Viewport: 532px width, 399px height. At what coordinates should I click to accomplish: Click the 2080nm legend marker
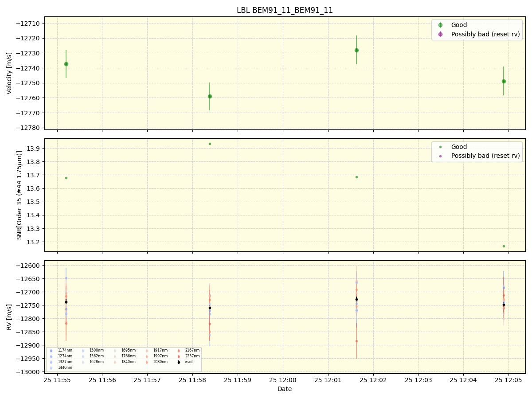tap(147, 362)
